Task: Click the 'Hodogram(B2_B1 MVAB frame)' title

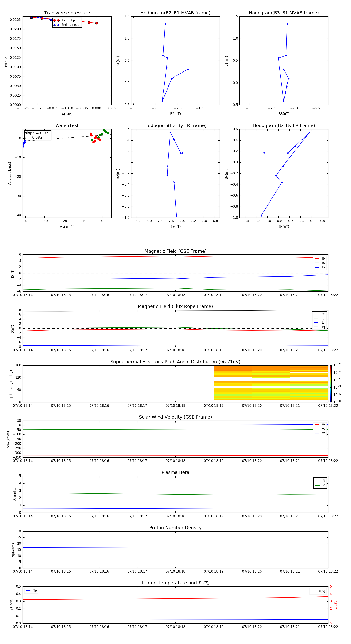Action: (175, 13)
